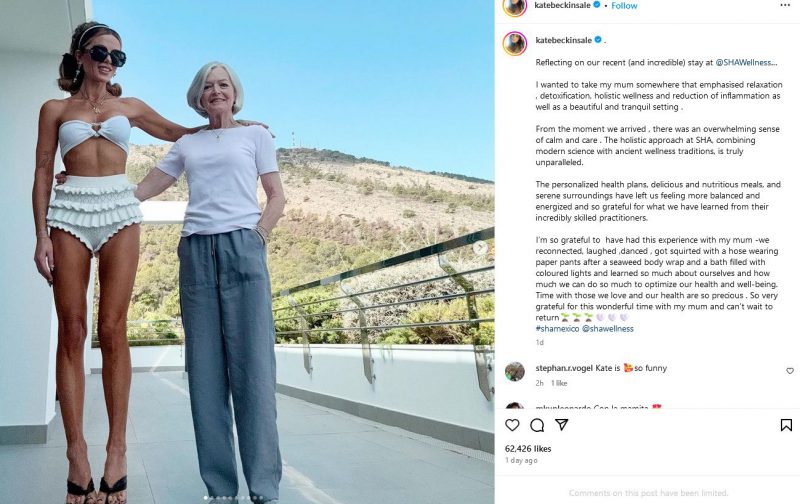This screenshot has width=800, height=504.
Task: Open stephan.r.vogel username link
Action: pyautogui.click(x=564, y=368)
